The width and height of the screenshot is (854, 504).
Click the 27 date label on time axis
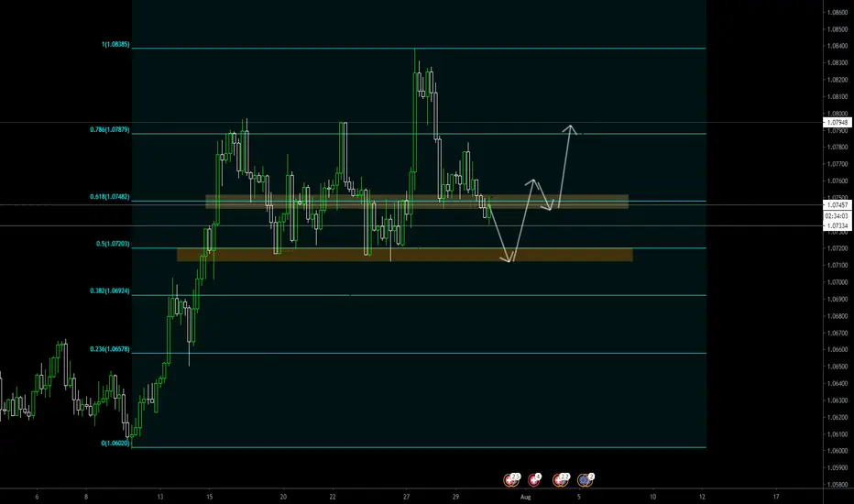tap(406, 497)
